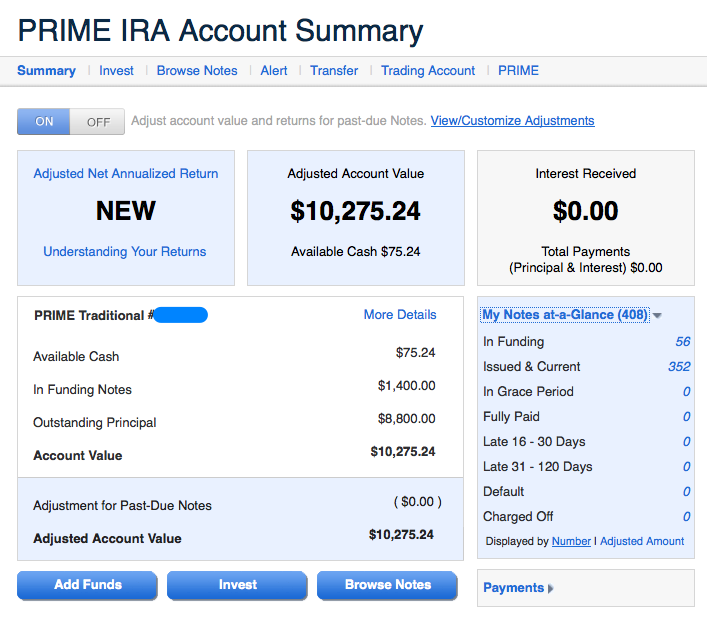Click the blue Invest button
707x618 pixels.
pyautogui.click(x=237, y=585)
